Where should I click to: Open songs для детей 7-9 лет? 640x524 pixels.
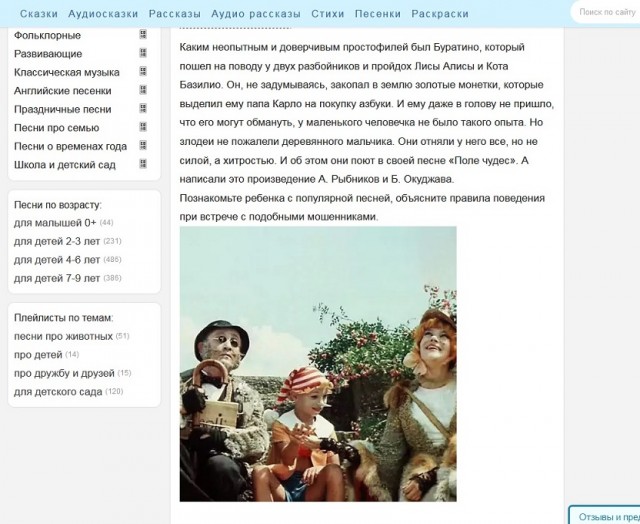(57, 278)
